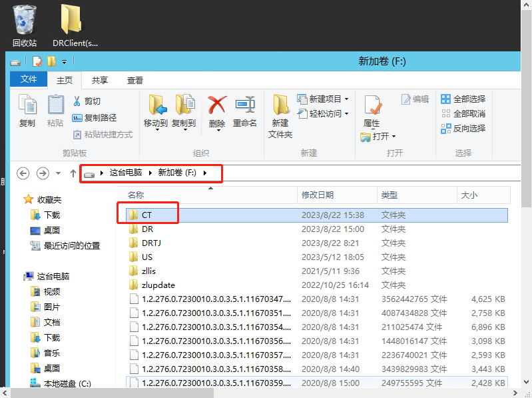The height and width of the screenshot is (398, 532).
Task: Select the zlupdate folder
Action: point(316,285)
